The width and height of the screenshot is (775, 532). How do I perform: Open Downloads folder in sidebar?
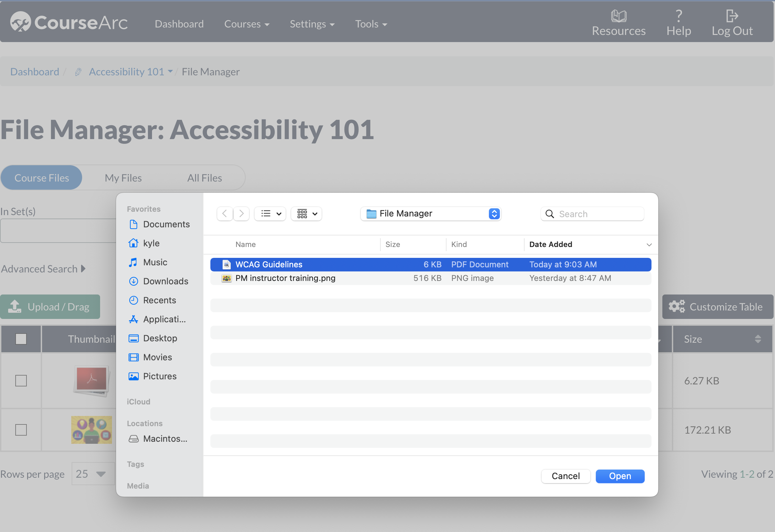[x=165, y=281]
